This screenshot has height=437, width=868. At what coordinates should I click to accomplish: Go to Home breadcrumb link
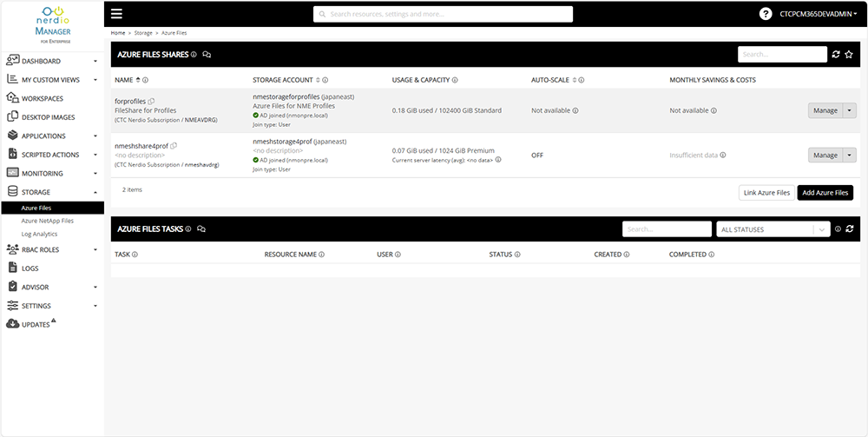pyautogui.click(x=118, y=33)
